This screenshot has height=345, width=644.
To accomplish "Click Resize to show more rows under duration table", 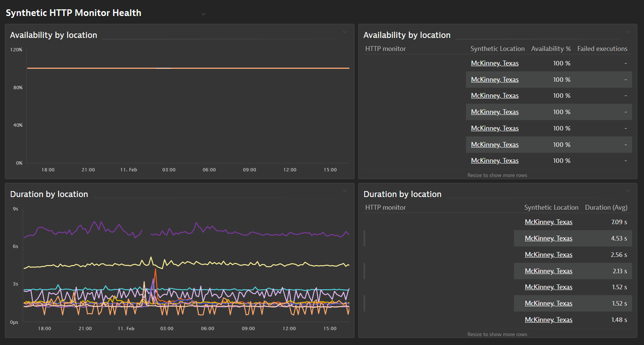I will (x=497, y=334).
